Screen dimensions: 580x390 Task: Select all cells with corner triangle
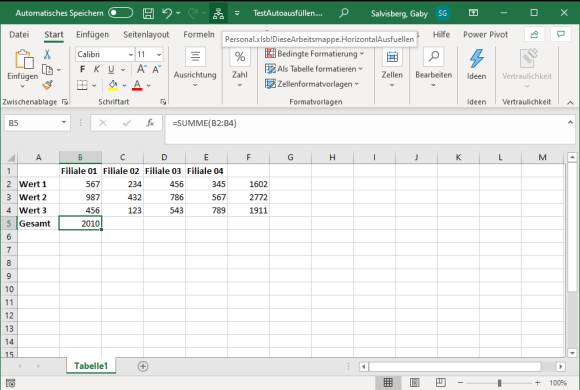(x=11, y=158)
